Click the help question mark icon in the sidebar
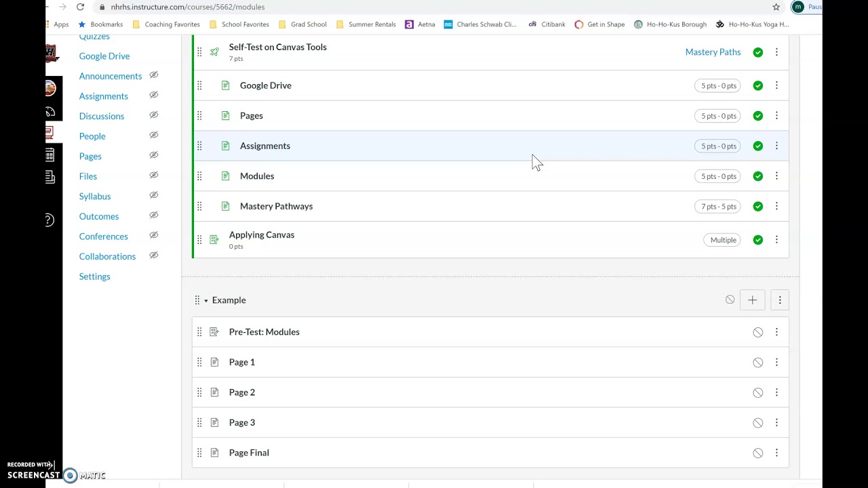868x488 pixels. tap(50, 220)
